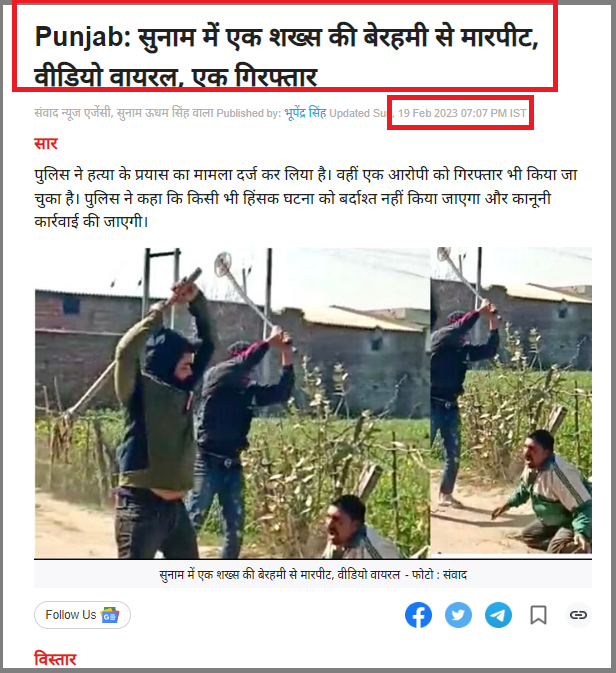Image resolution: width=616 pixels, height=673 pixels.
Task: Click the Google News icon in Follow Us
Action: pyautogui.click(x=109, y=615)
